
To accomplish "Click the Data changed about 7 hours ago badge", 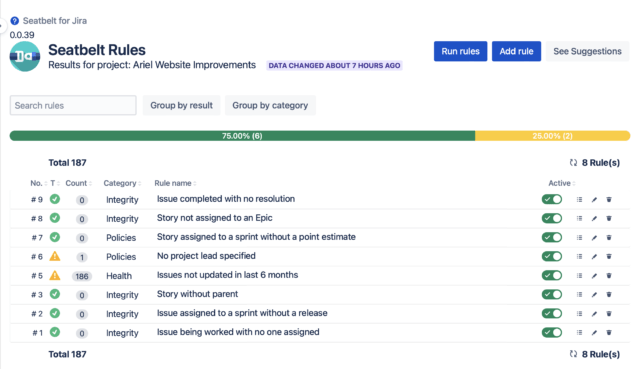I will pos(334,65).
